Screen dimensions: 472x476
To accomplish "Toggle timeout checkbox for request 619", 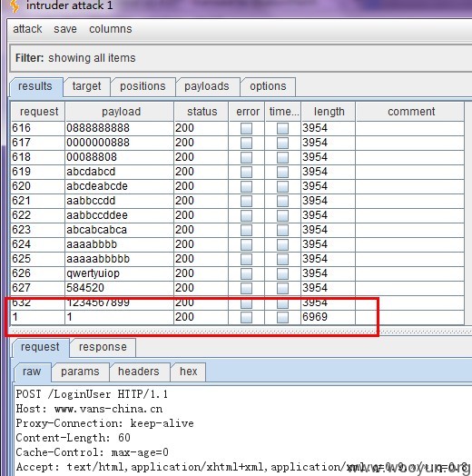I will point(282,172).
